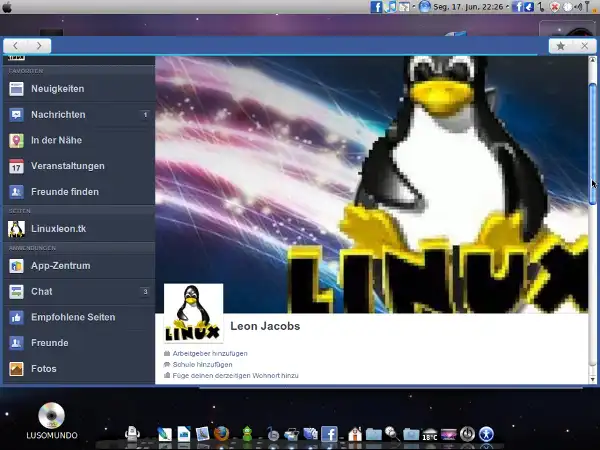The image size is (600, 450).
Task: Open the date and time Seg. 17. Jun. 22:26
Action: tap(468, 7)
